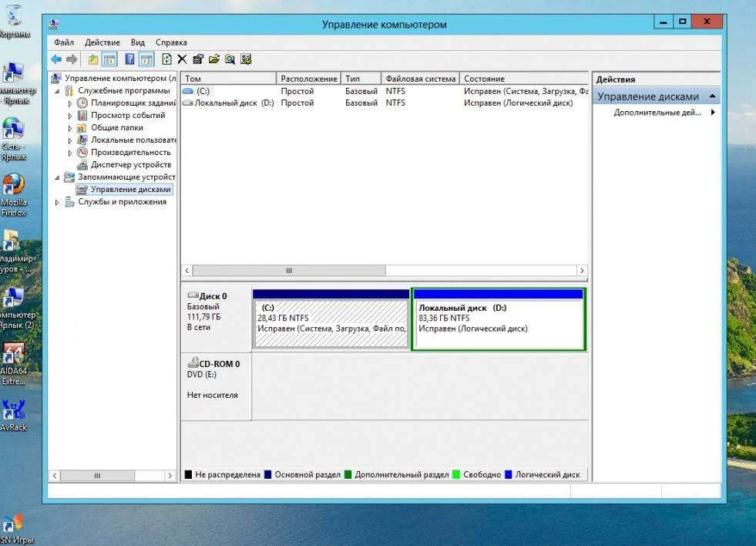The image size is (756, 546).
Task: Open the Сеть network desktop shortcut
Action: click(14, 139)
